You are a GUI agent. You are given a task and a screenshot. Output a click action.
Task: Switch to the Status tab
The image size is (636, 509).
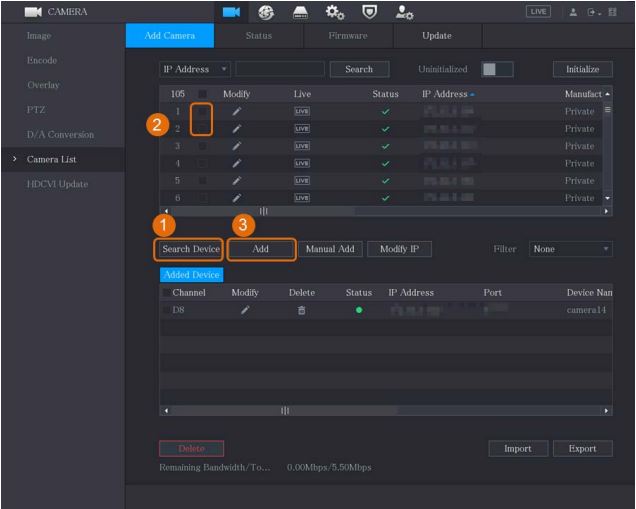pos(259,36)
